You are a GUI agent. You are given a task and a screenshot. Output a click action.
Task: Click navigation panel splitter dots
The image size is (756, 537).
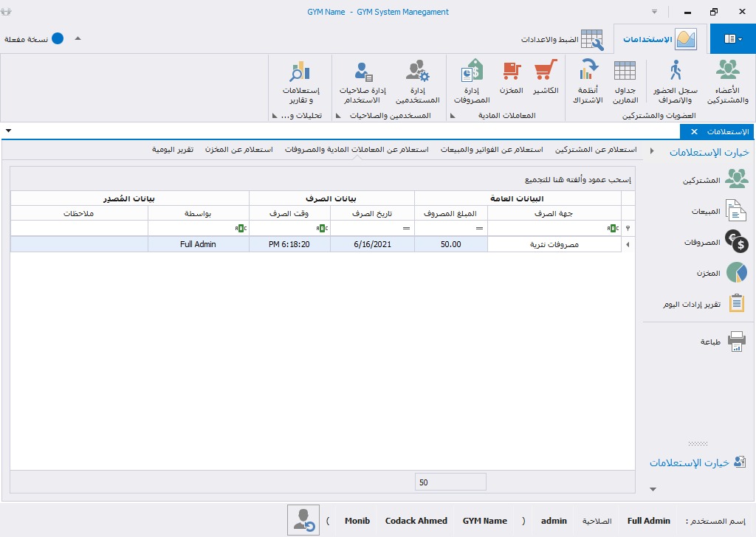click(x=698, y=443)
